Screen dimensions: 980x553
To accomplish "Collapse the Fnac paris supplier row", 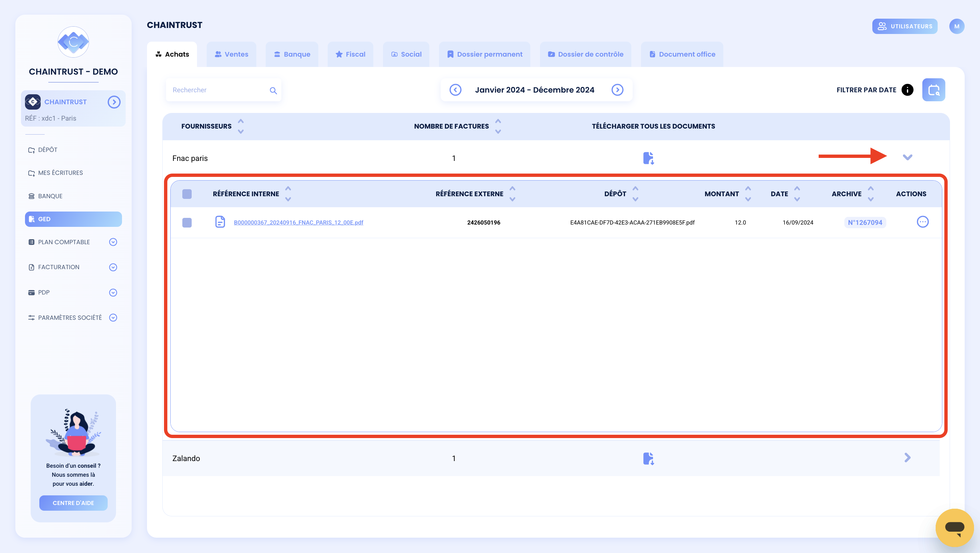I will (907, 157).
